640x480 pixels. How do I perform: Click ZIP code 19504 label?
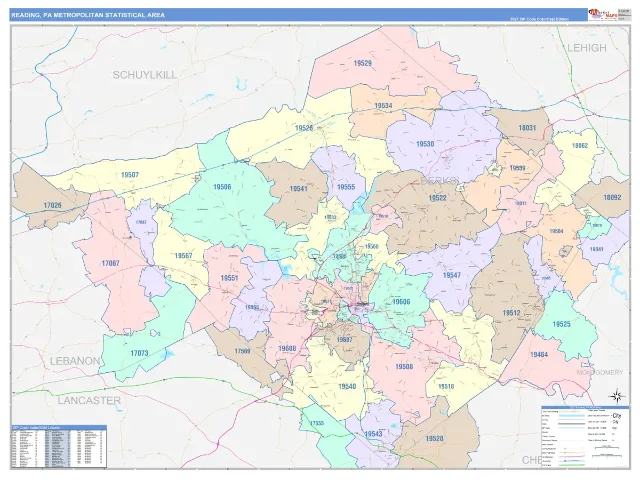pyautogui.click(x=556, y=231)
